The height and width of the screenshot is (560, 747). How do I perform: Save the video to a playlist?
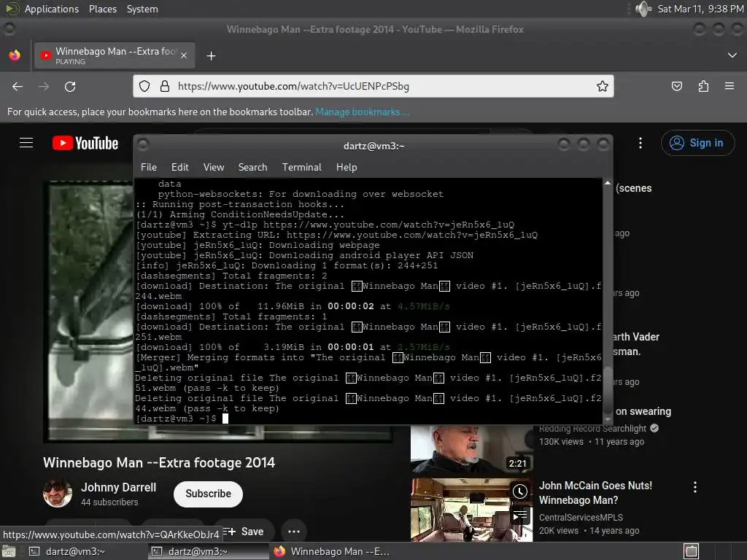244,532
